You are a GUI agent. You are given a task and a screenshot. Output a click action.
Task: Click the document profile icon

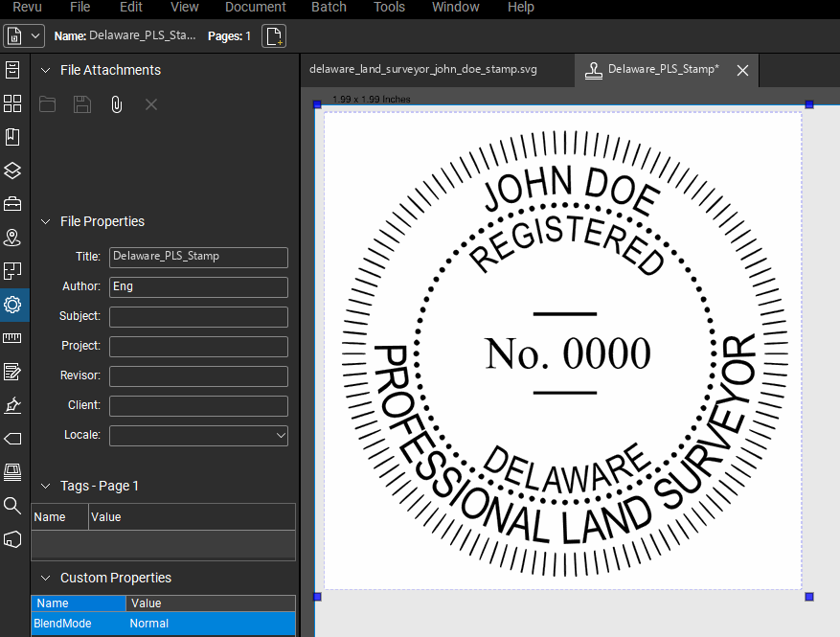click(14, 36)
